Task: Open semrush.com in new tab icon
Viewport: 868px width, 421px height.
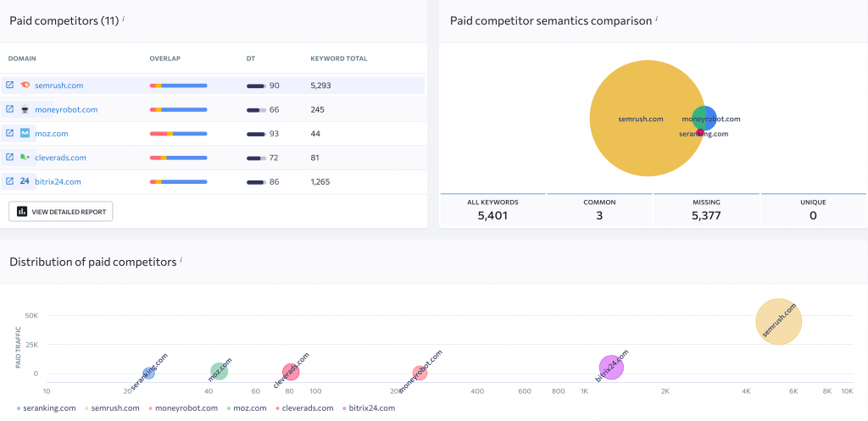Action: click(x=9, y=86)
